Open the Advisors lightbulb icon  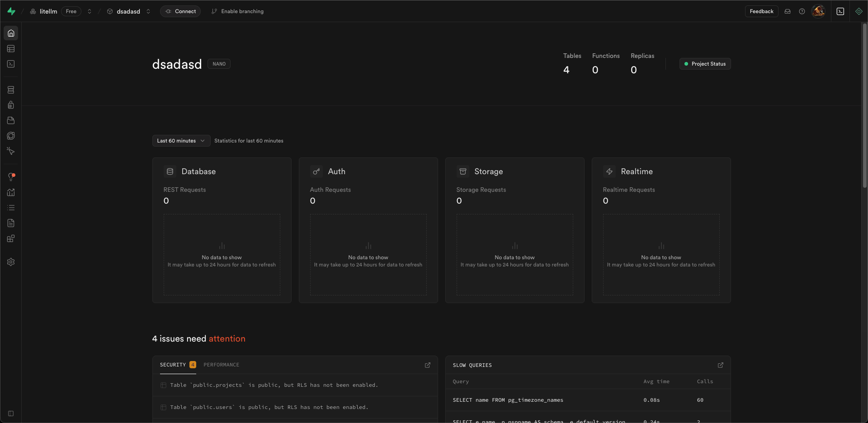(11, 176)
